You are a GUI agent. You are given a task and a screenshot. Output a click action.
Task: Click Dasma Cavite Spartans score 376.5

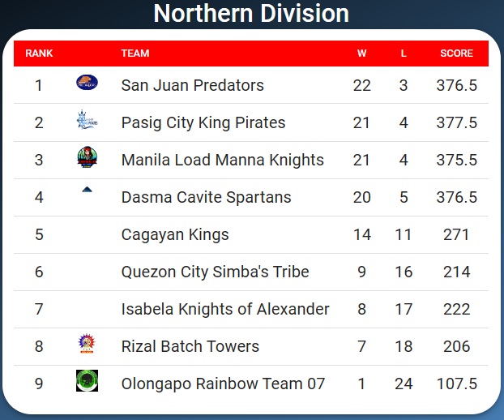[456, 197]
